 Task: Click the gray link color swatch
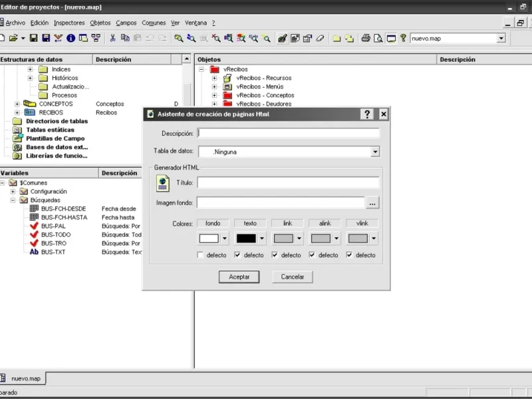(283, 239)
